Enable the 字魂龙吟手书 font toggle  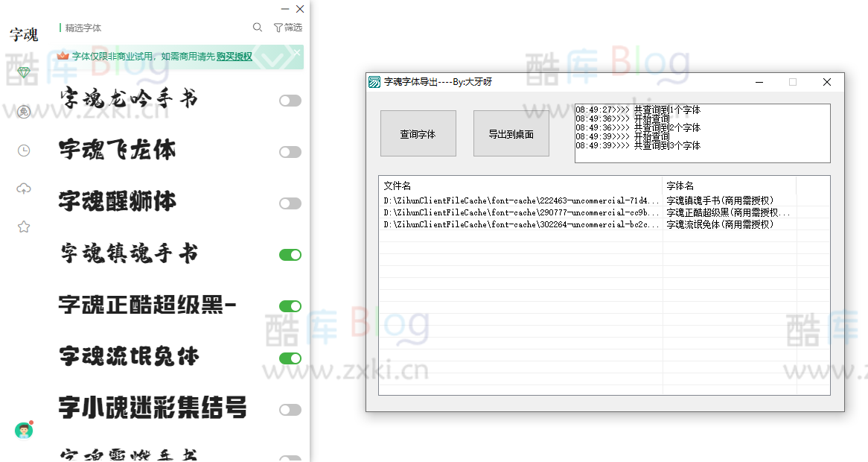coord(290,101)
